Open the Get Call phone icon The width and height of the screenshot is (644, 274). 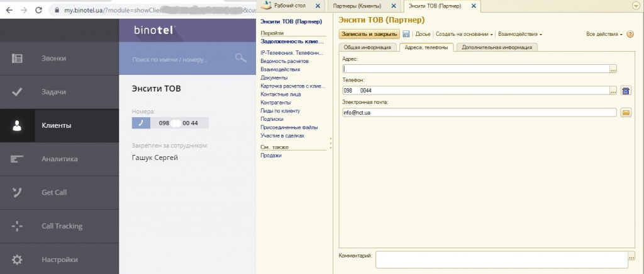click(17, 192)
